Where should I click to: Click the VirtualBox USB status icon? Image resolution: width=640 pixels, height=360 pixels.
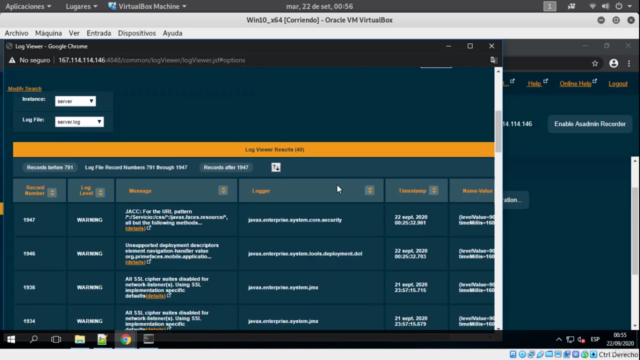[x=540, y=354]
